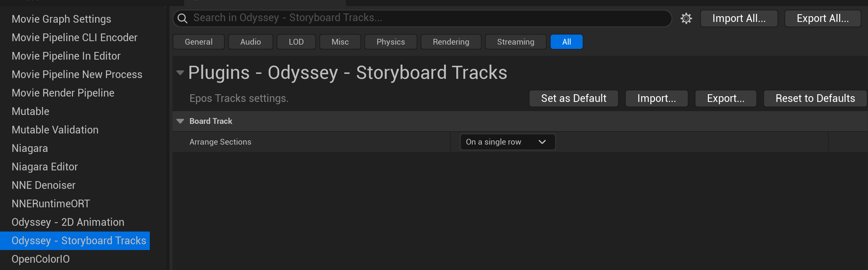Select Odyssey - 2D Animation in sidebar
The image size is (868, 270).
68,222
